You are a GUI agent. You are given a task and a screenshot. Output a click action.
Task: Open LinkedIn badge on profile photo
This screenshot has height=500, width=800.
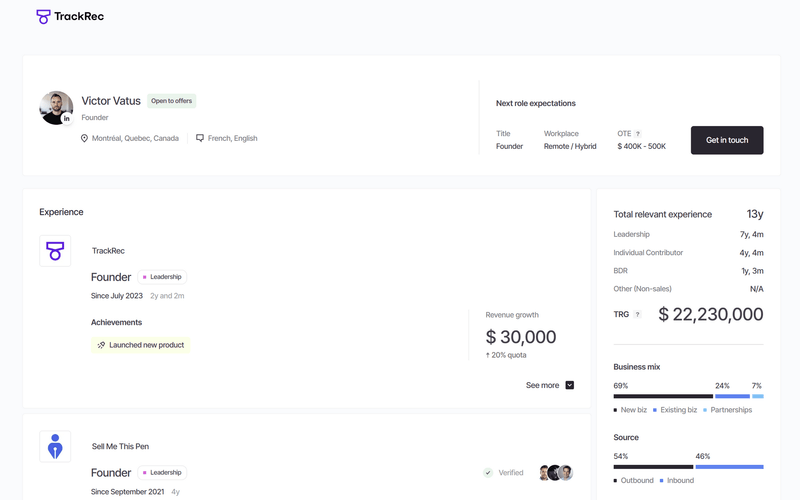click(67, 118)
